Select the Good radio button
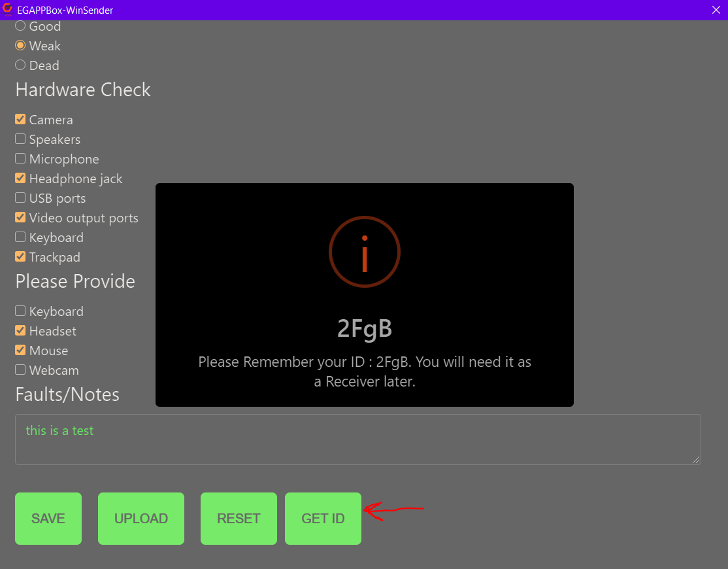The image size is (728, 569). [x=20, y=26]
